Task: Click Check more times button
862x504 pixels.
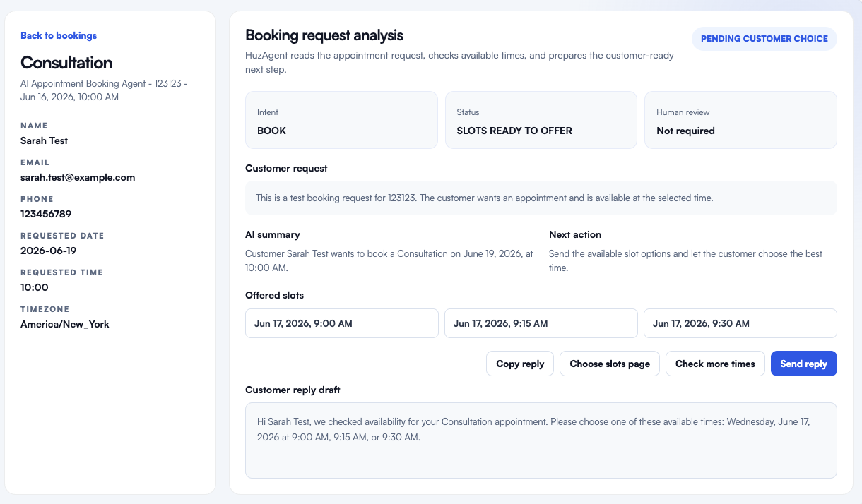Action: tap(715, 364)
